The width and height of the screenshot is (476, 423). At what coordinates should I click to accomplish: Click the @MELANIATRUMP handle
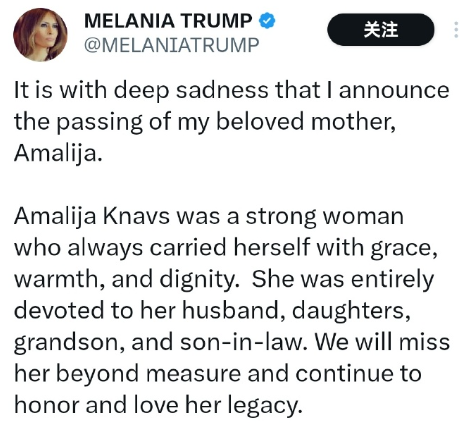click(171, 45)
